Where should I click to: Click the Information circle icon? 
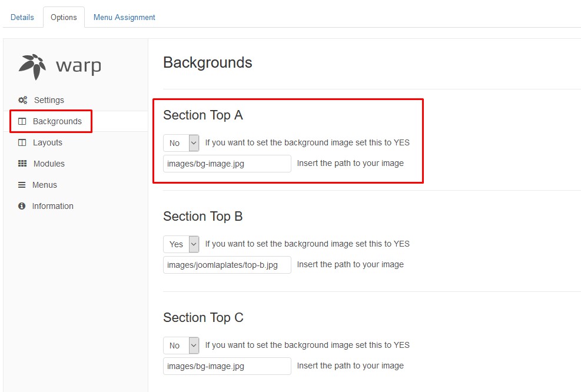[x=22, y=206]
